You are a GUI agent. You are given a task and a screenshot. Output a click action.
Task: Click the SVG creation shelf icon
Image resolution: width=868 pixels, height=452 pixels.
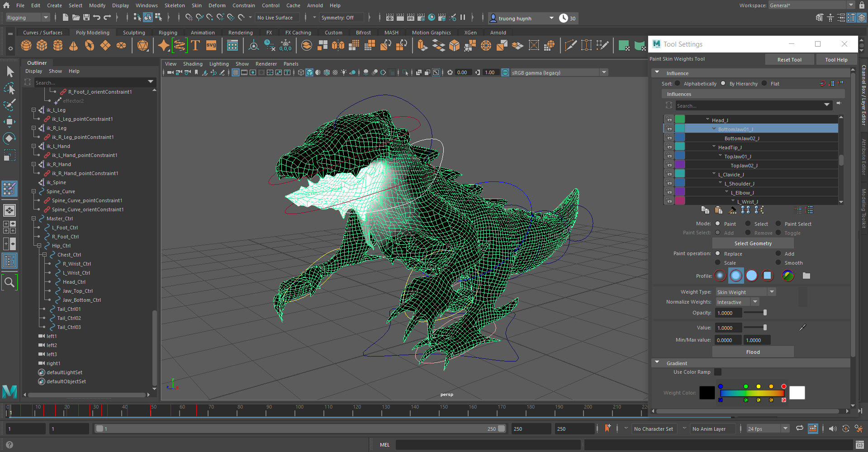(x=211, y=45)
